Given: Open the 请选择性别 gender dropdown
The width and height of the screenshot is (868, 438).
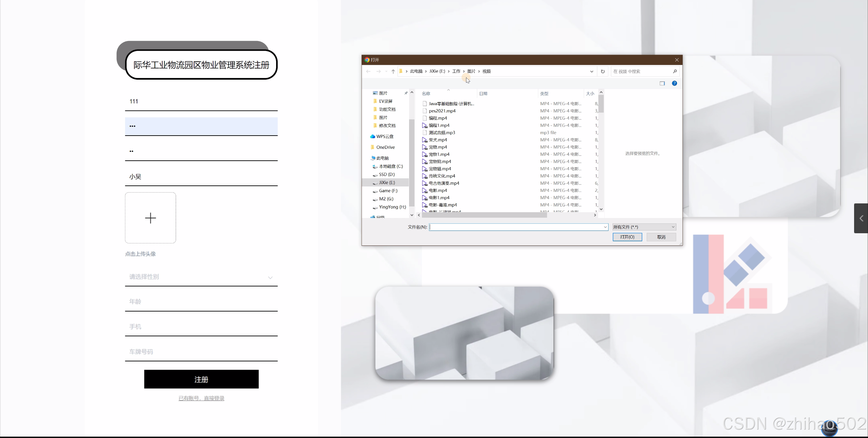Looking at the screenshot, I should pyautogui.click(x=201, y=277).
